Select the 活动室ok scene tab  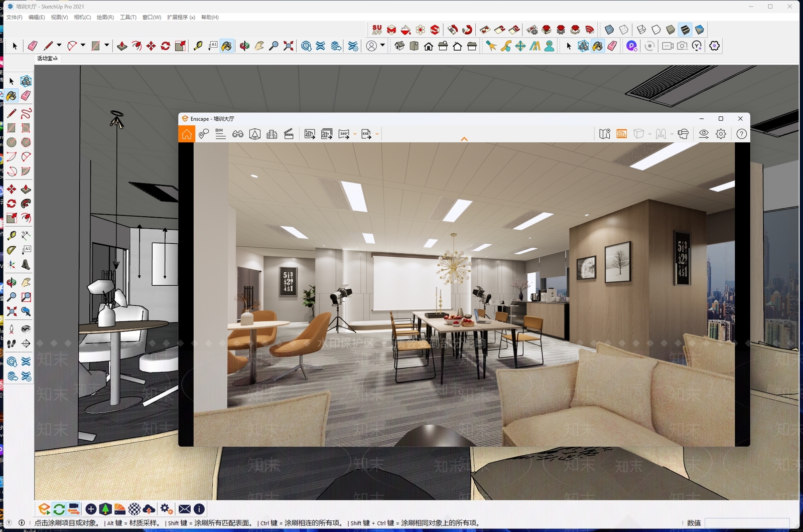[x=48, y=58]
